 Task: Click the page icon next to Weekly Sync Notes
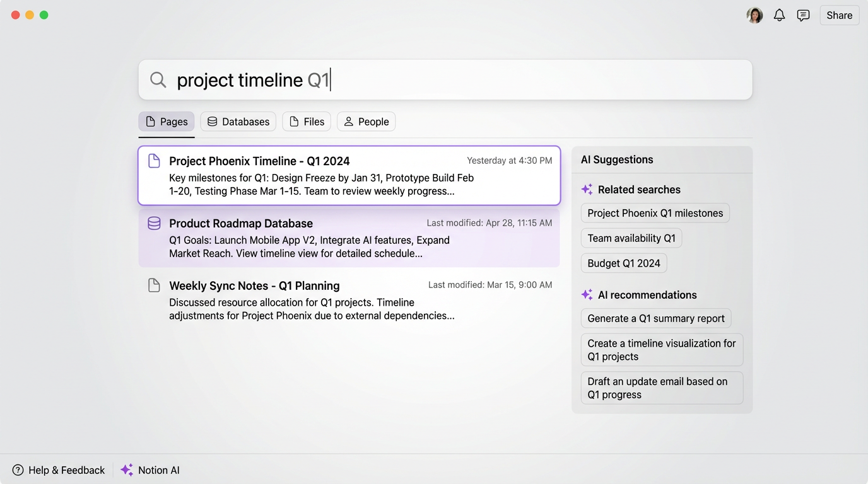pos(154,285)
